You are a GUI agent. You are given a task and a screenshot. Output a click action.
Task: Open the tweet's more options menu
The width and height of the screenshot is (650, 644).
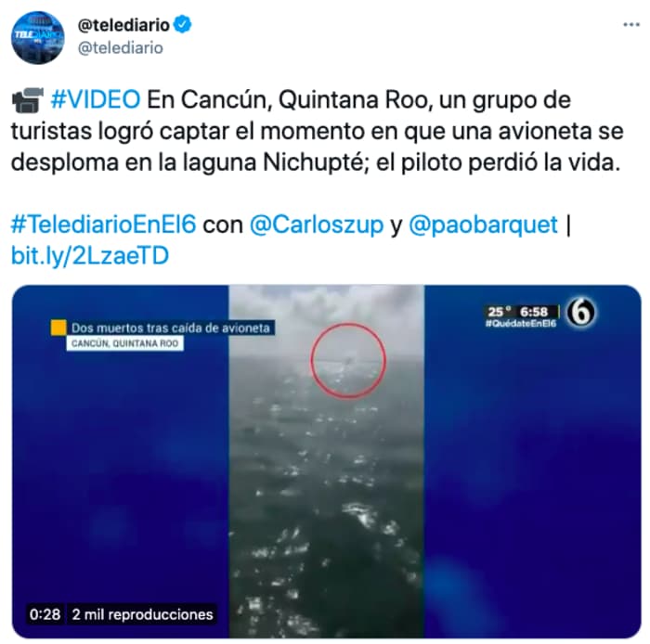(630, 25)
